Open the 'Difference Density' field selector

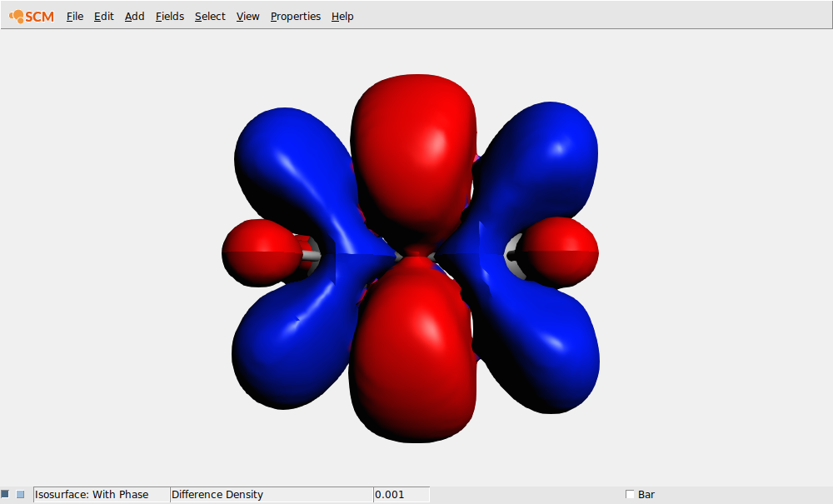271,494
